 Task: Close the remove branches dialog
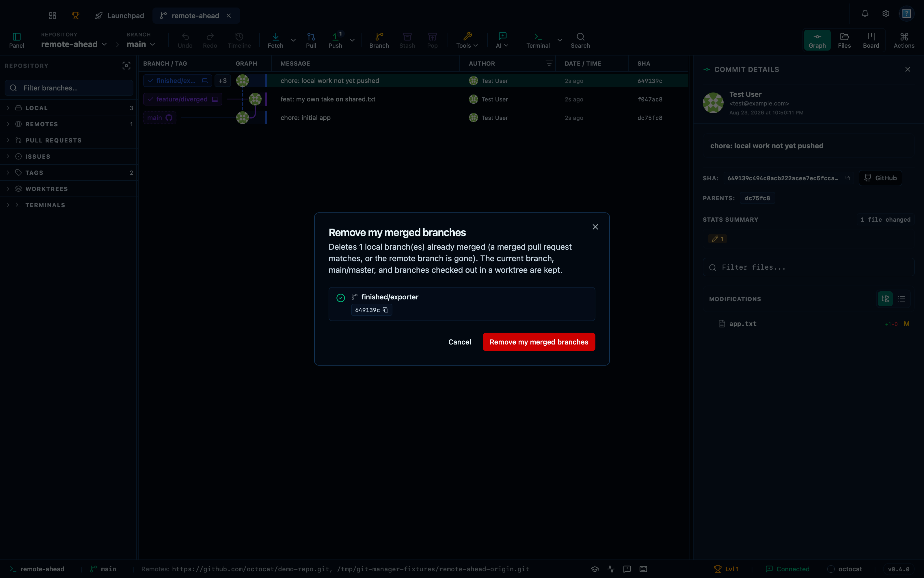pyautogui.click(x=595, y=227)
